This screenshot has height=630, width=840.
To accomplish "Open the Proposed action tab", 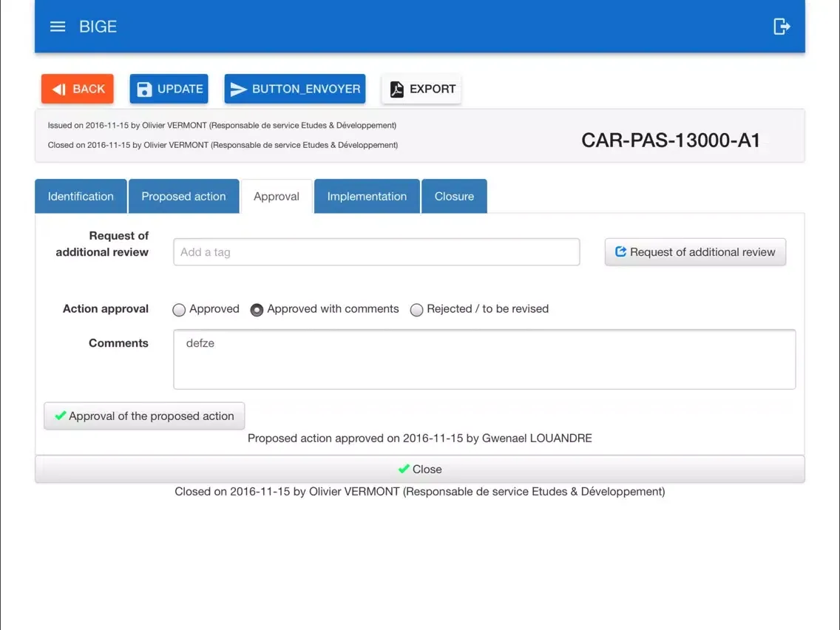I will pyautogui.click(x=183, y=197).
